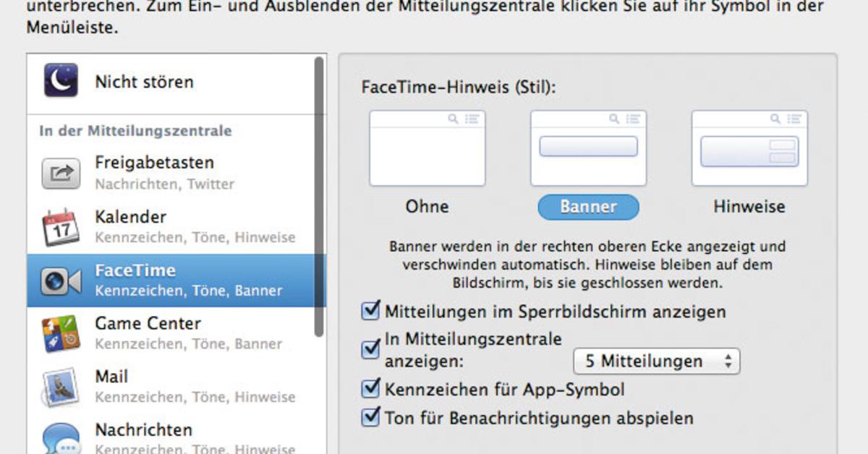
Task: Select the Hinweise style label
Action: click(749, 207)
